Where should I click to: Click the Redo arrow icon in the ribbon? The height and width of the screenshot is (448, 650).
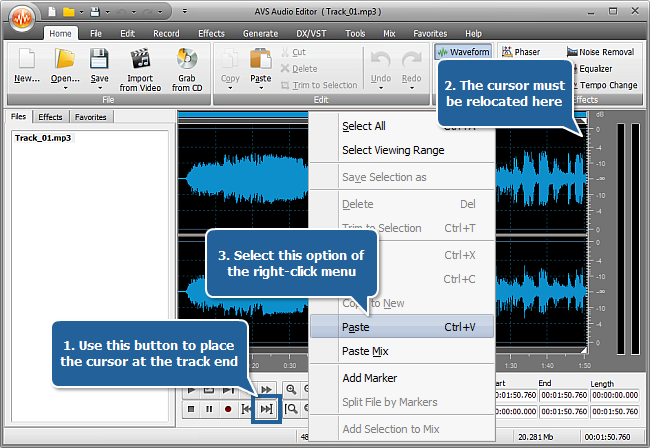[412, 61]
